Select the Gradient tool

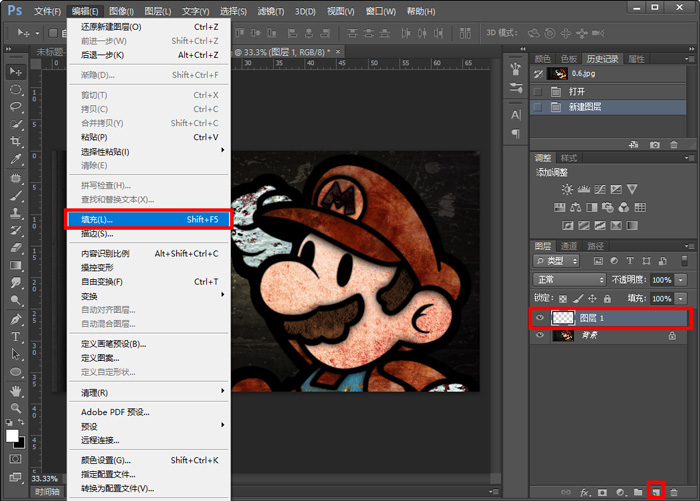[16, 265]
